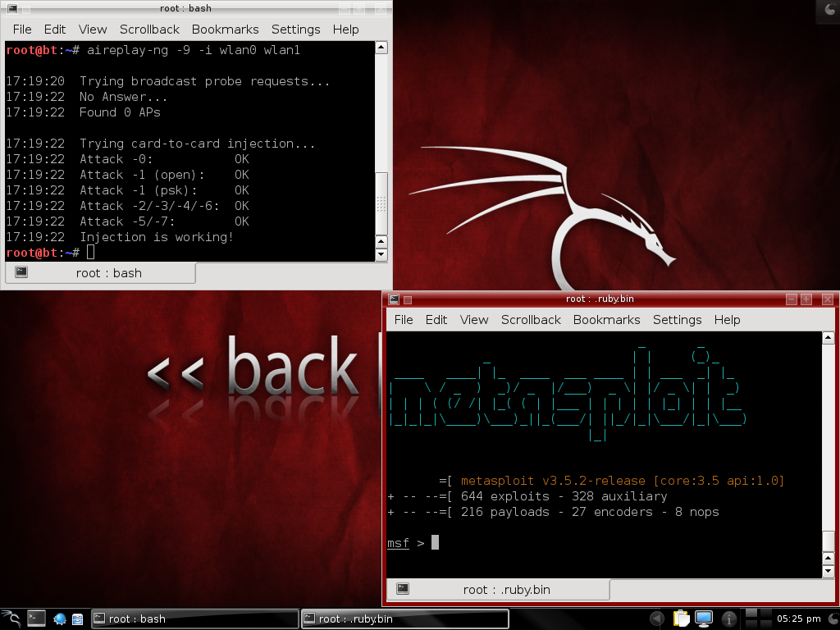This screenshot has height=630, width=840.
Task: Click bash terminal scrollbar up arrow
Action: (x=381, y=47)
